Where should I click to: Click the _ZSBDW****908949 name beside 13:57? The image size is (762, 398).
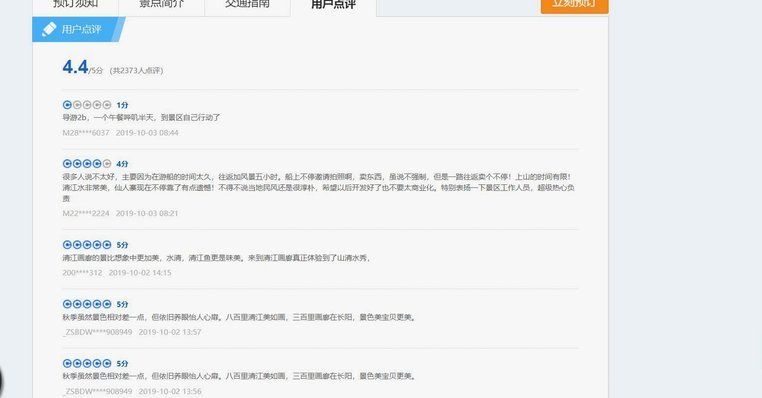click(x=97, y=332)
